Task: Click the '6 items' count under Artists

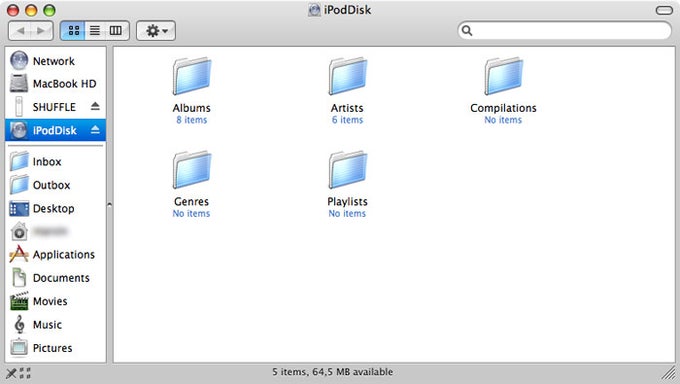Action: 347,120
